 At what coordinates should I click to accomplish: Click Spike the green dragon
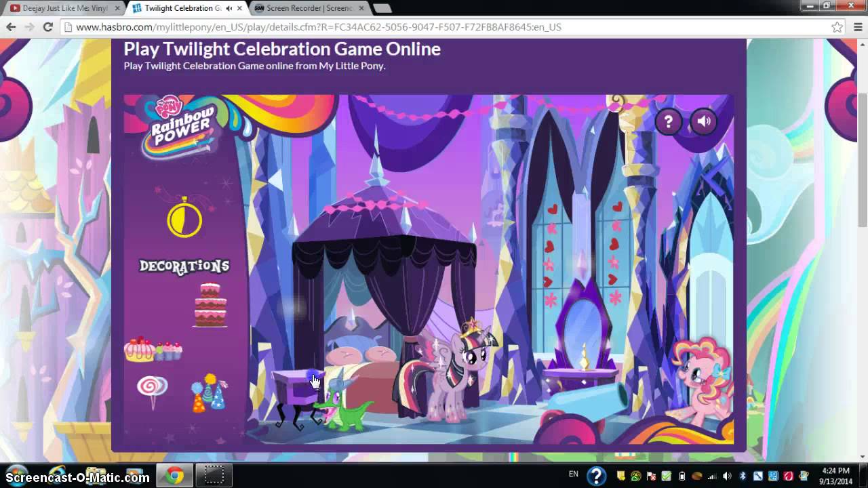(346, 405)
